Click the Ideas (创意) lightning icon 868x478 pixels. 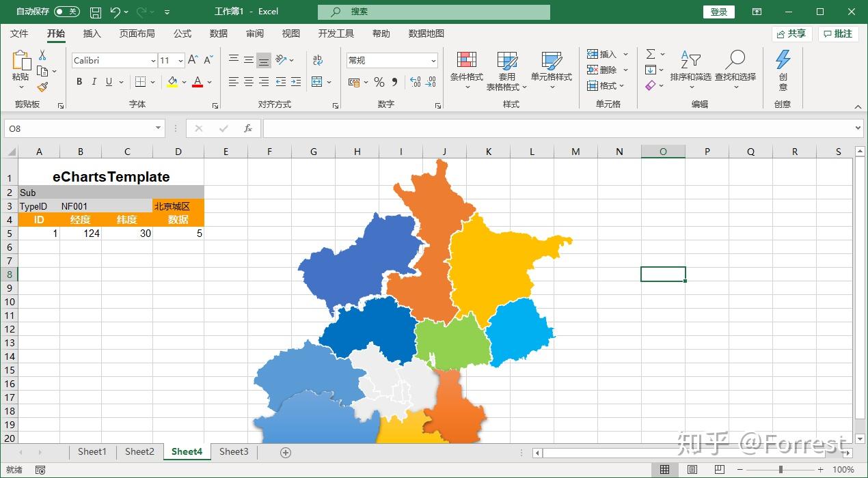[x=783, y=70]
